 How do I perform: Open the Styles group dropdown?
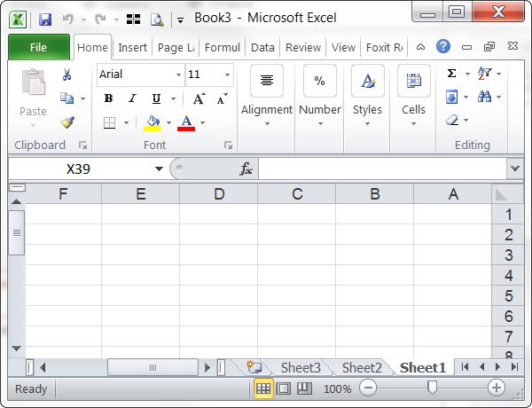tap(367, 124)
